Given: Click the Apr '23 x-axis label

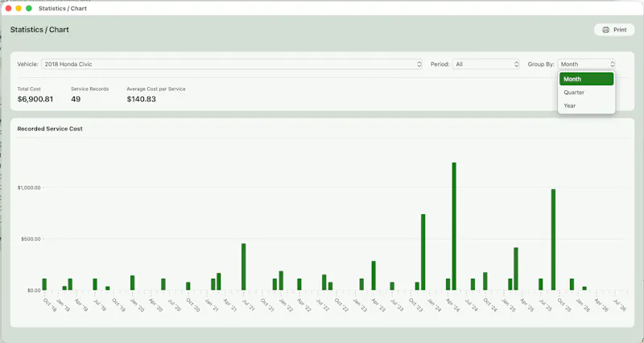Looking at the screenshot, I should pyautogui.click(x=378, y=305).
